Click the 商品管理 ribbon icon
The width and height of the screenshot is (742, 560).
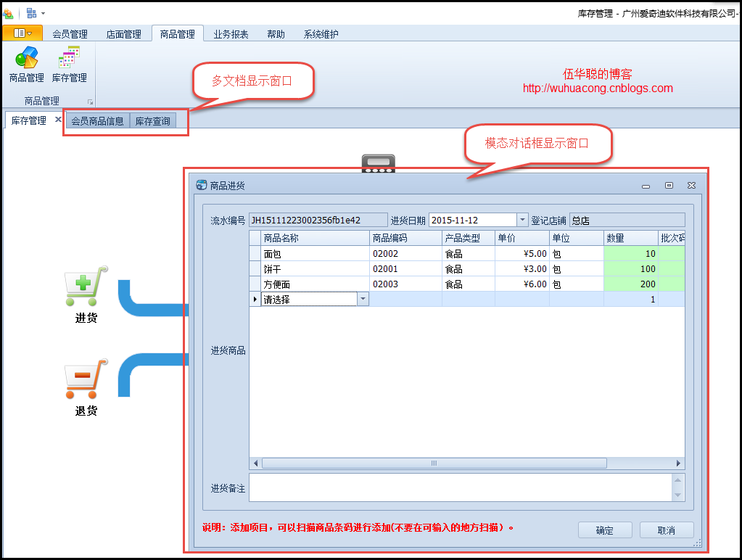point(27,65)
